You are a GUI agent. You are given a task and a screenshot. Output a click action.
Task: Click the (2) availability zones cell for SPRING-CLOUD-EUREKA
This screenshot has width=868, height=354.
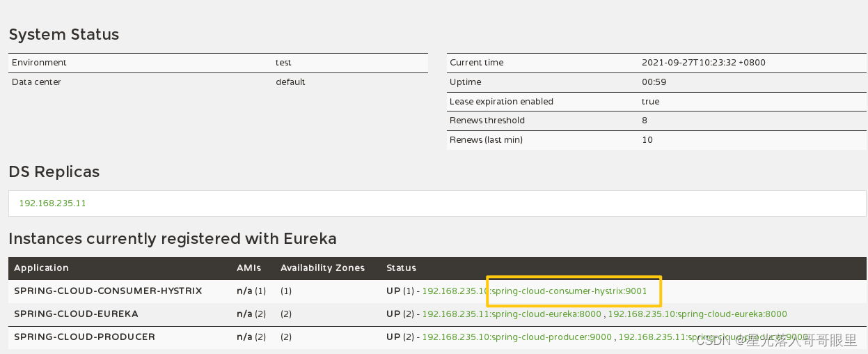(x=286, y=314)
